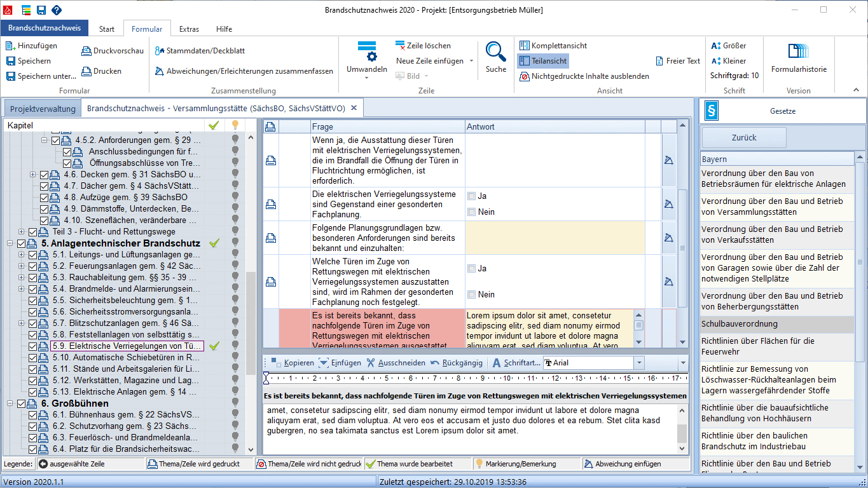Check Ja for 'elektrischen Verriegelungssysteme sind Gegenstand'
The image size is (868, 488).
click(x=471, y=196)
